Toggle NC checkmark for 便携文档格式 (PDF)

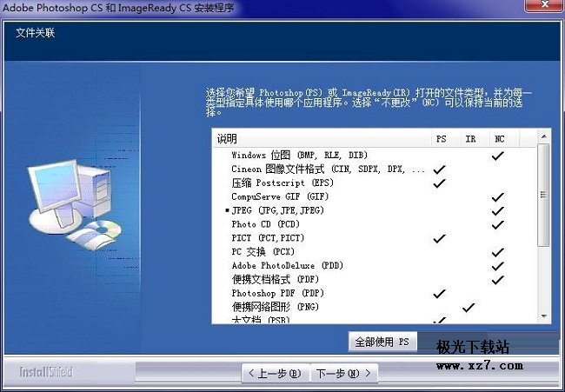point(497,280)
